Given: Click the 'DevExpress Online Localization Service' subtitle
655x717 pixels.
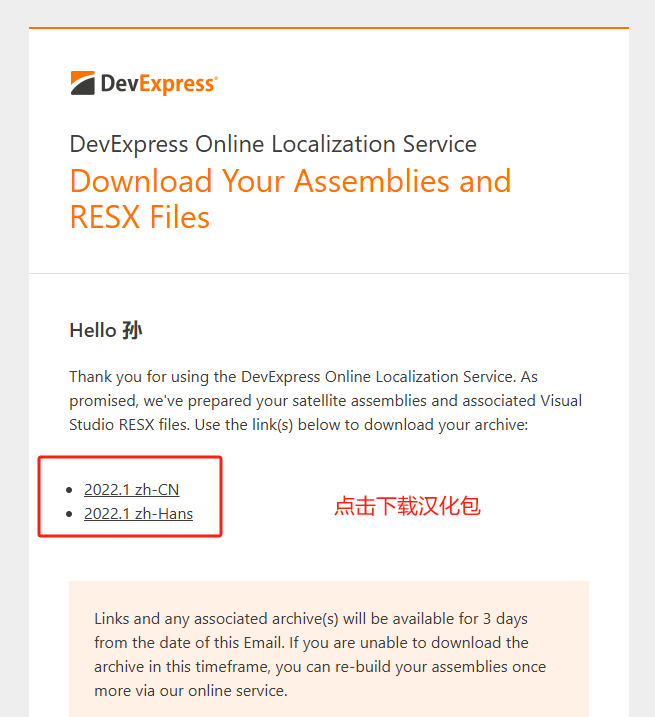Looking at the screenshot, I should click(273, 144).
